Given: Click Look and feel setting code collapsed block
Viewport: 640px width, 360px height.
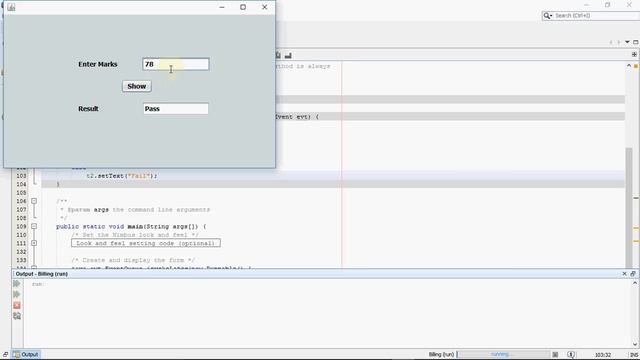Looking at the screenshot, I should 146,243.
